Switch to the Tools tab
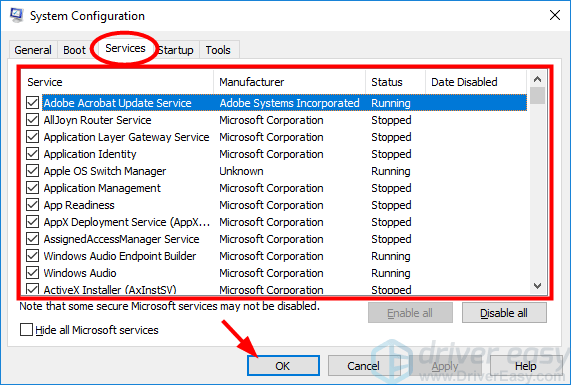 [218, 50]
